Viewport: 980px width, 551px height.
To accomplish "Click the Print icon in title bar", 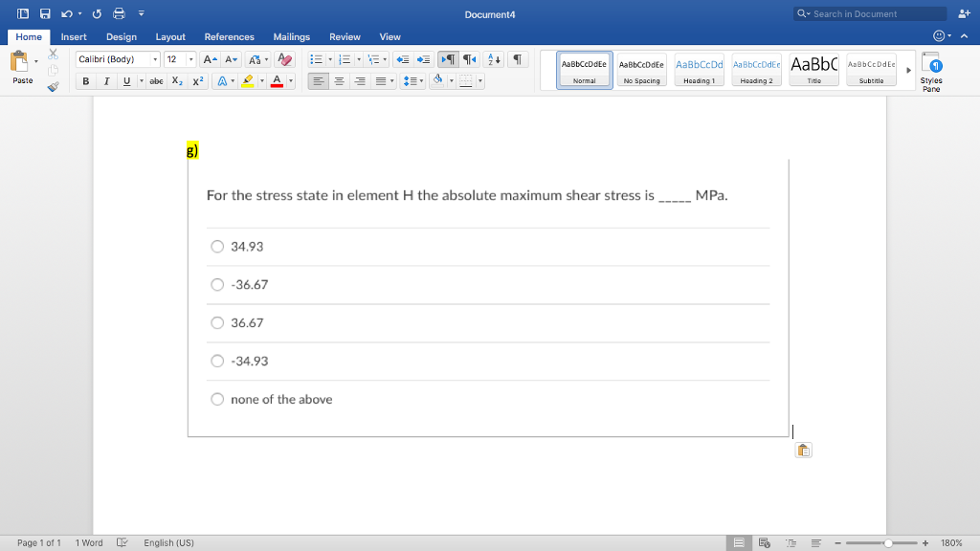I will click(119, 13).
